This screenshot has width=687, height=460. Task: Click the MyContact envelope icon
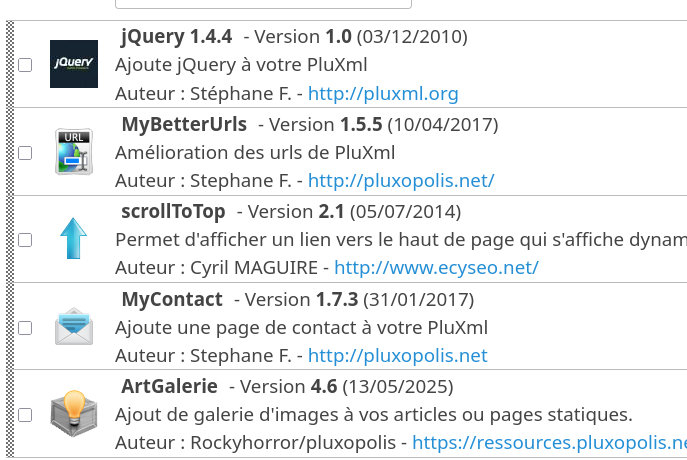[74, 327]
